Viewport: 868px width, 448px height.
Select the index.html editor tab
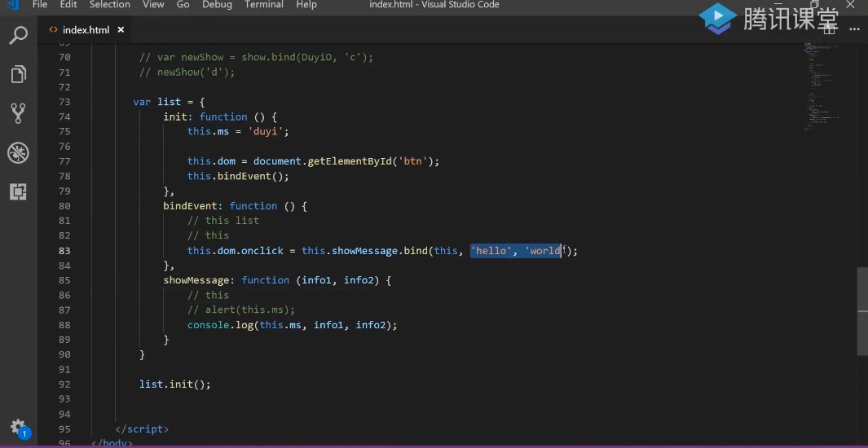86,30
